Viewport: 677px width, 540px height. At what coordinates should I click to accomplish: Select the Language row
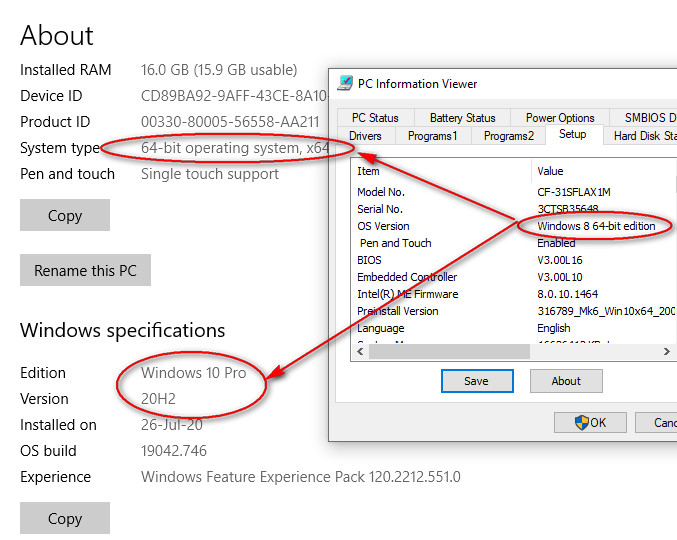click(514, 328)
